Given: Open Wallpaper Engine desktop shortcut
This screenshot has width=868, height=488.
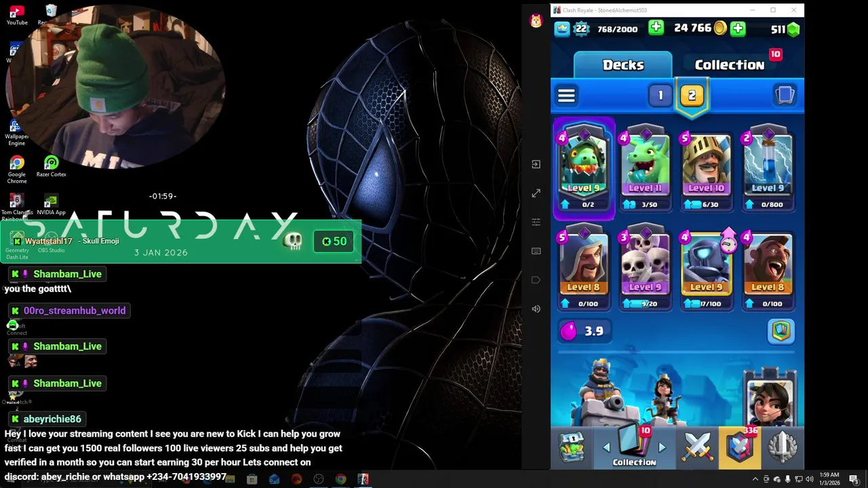Looking at the screenshot, I should coord(16,133).
